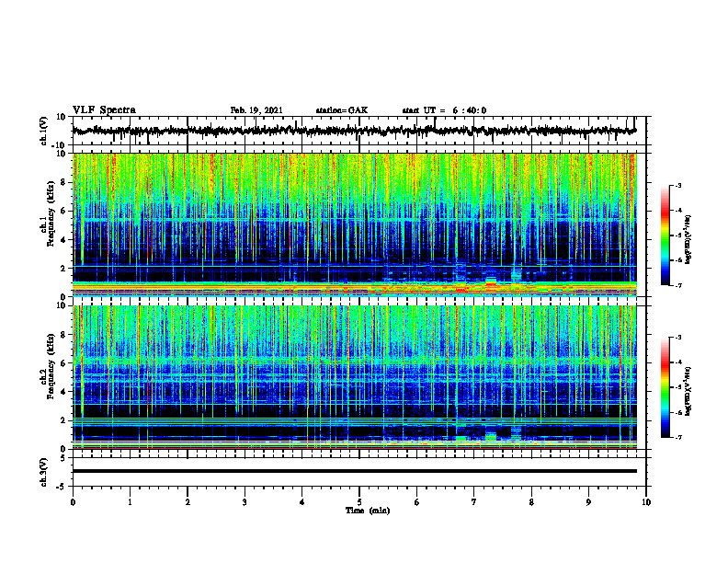Click the "-5" tick of ch.3(V) axis
Viewport: 728px width, 563px height.
[62, 487]
